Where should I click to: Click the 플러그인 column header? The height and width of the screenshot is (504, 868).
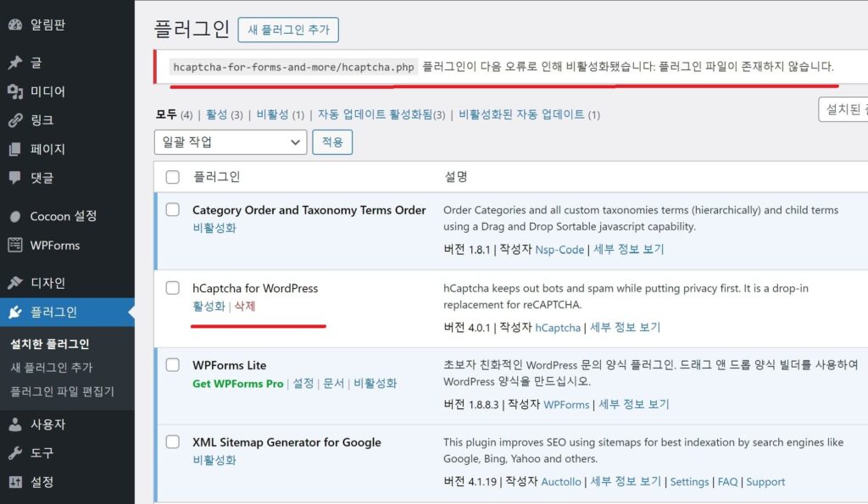point(216,177)
